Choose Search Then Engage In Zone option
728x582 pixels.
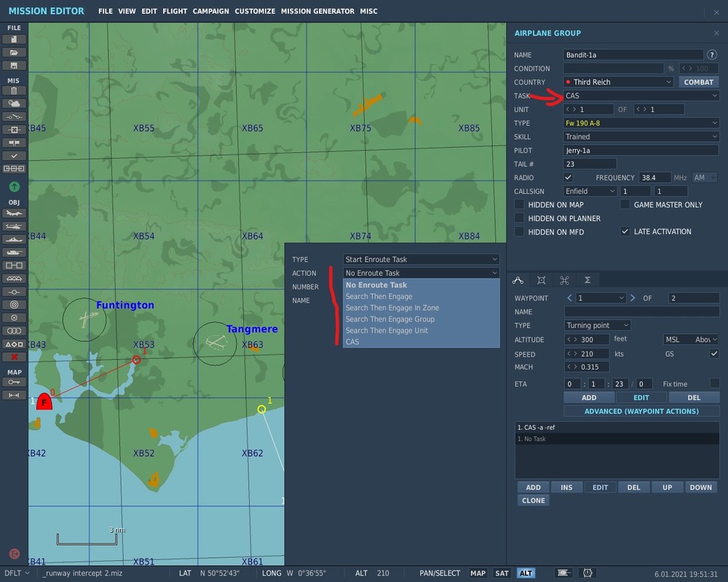tap(392, 308)
